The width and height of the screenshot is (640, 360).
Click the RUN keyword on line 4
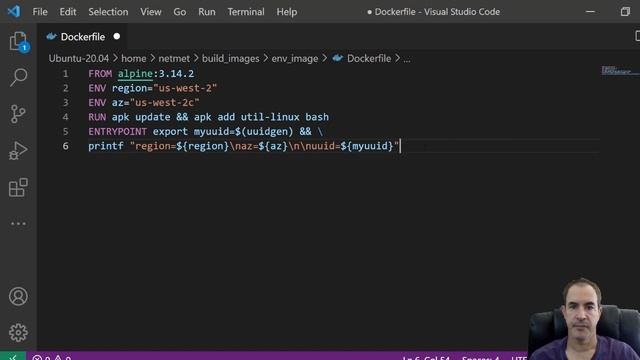pos(97,117)
